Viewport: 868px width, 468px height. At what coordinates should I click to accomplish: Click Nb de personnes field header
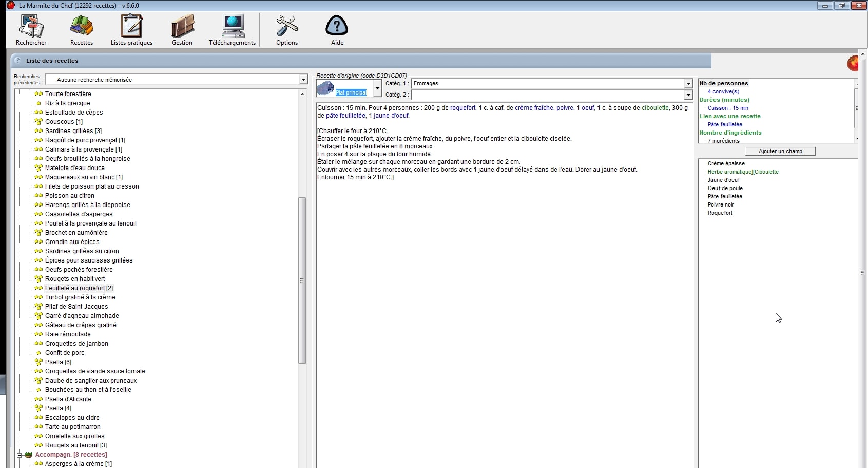[x=724, y=83]
